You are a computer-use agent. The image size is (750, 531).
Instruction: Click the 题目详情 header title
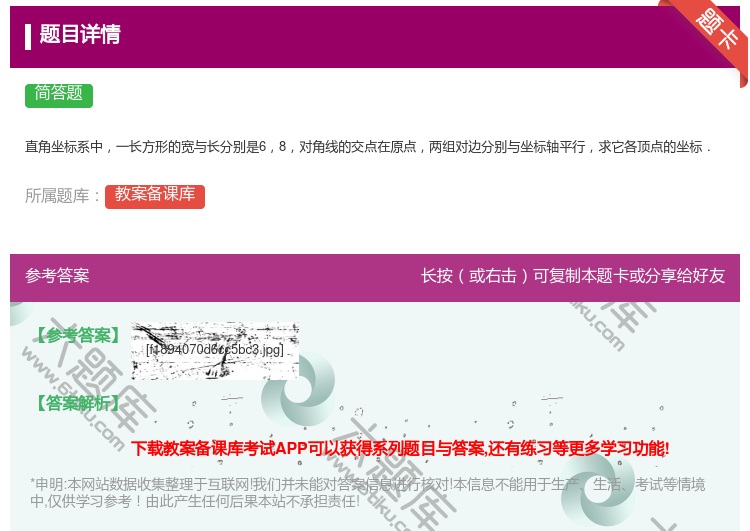[x=80, y=34]
